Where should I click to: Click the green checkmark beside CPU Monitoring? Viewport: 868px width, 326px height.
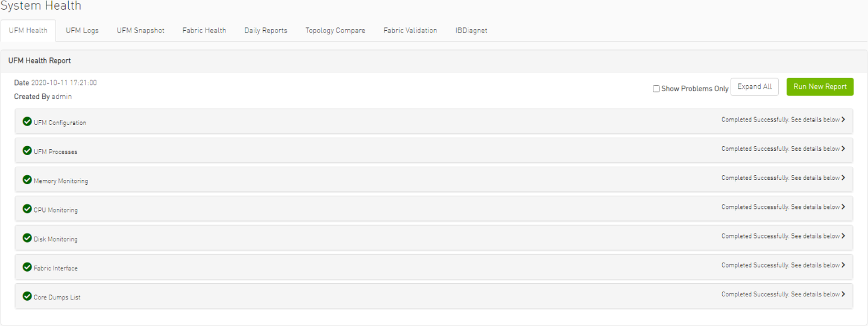click(x=27, y=209)
